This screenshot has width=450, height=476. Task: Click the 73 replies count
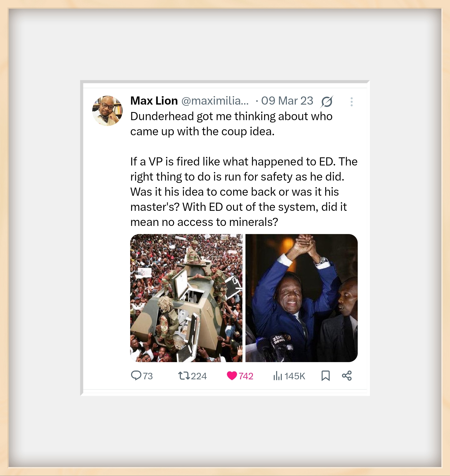point(148,376)
